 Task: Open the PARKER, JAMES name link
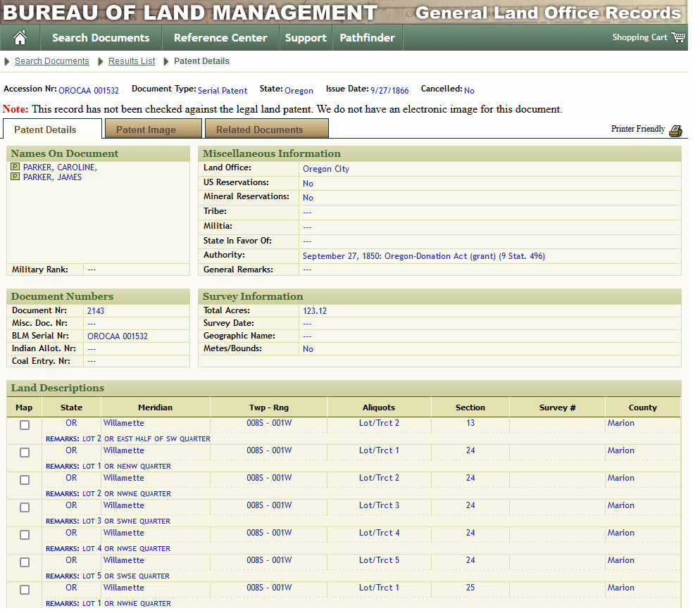coord(52,177)
